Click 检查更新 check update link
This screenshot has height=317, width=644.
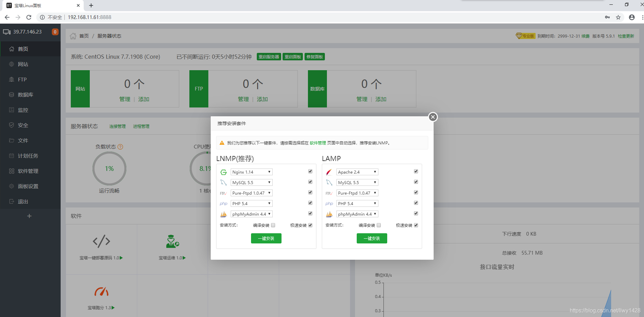626,36
